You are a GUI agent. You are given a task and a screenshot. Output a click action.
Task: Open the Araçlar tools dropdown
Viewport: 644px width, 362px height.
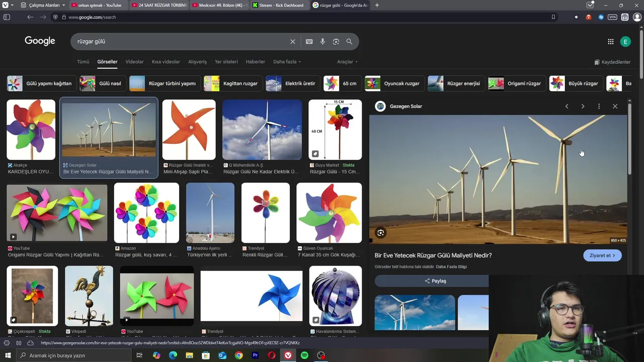347,62
